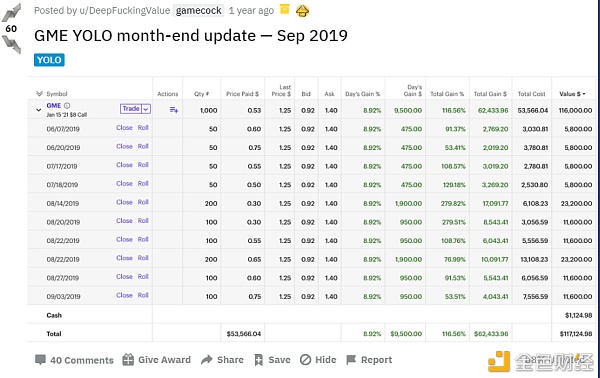Viewport: 600px width, 378px height.
Task: Open u/DeepFuckingValue user profile
Action: click(x=124, y=10)
